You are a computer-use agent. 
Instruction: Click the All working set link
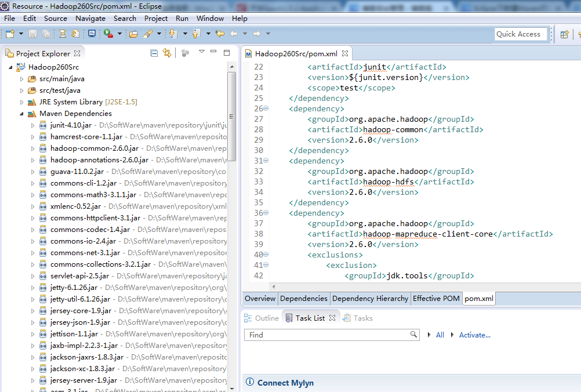click(x=440, y=335)
